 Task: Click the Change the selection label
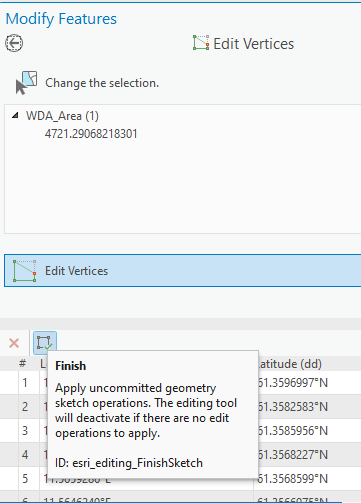click(x=102, y=83)
